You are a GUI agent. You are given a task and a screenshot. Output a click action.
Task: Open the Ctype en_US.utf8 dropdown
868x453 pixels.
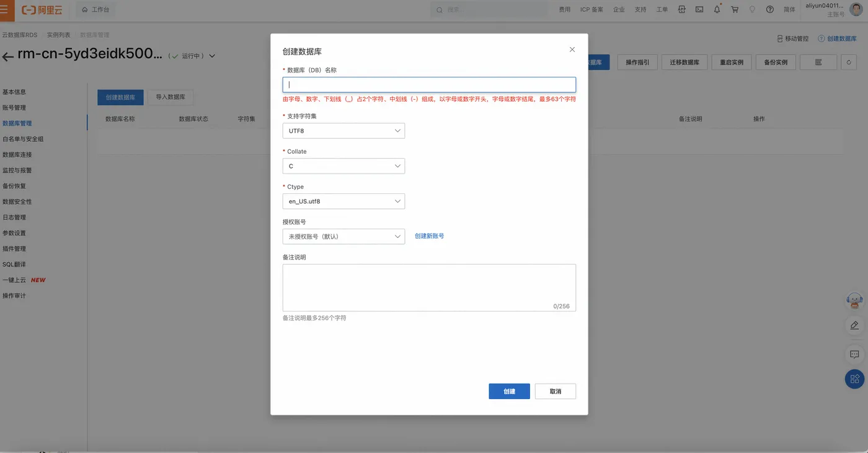[343, 201]
